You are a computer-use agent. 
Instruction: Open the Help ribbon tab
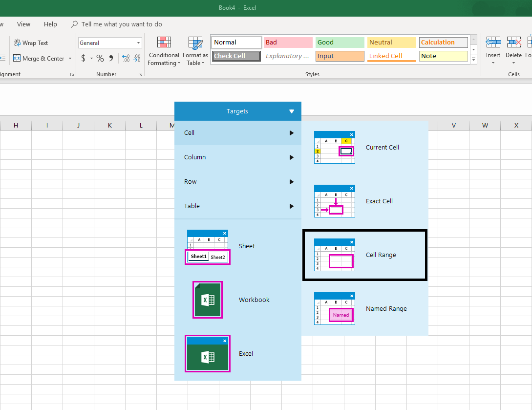pyautogui.click(x=50, y=24)
